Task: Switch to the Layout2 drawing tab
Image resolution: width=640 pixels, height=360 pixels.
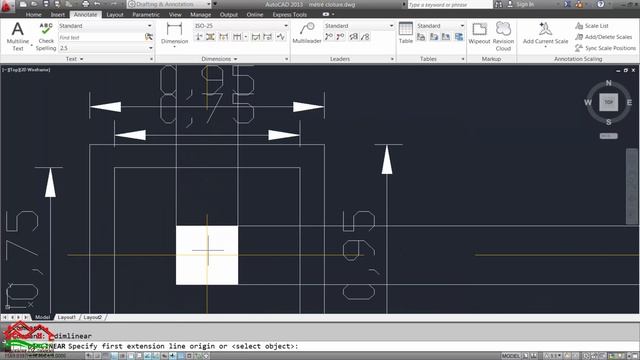Action: (92, 317)
